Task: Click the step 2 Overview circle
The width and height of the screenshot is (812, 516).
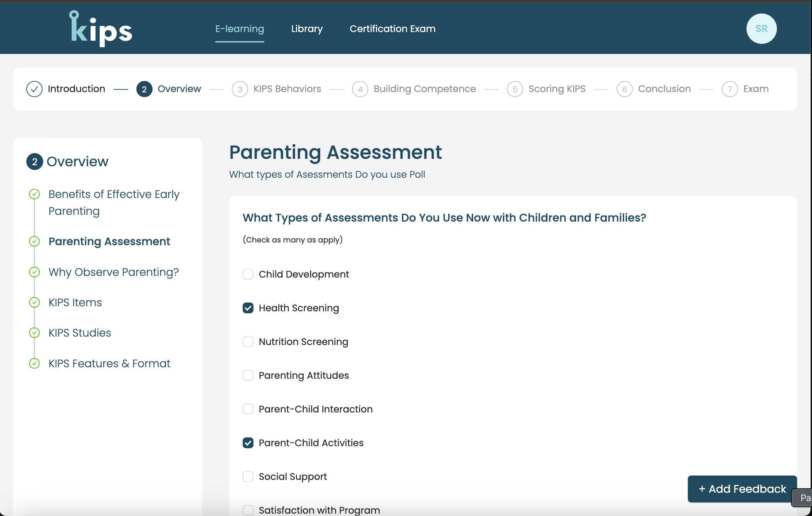Action: point(144,89)
